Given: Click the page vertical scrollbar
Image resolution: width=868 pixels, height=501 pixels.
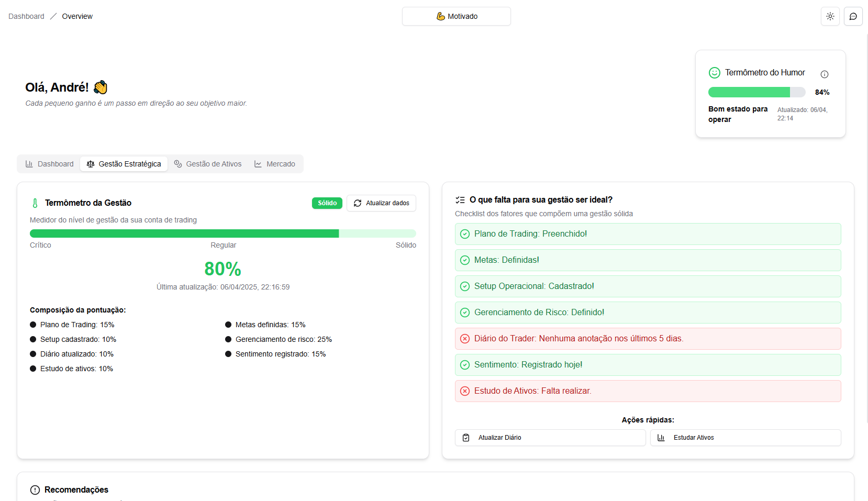Looking at the screenshot, I should pos(866,228).
